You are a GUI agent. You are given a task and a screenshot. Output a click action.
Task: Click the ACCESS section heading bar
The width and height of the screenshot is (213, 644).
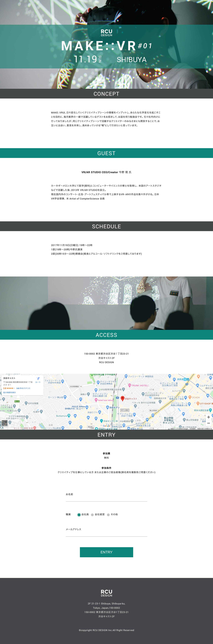click(106, 335)
